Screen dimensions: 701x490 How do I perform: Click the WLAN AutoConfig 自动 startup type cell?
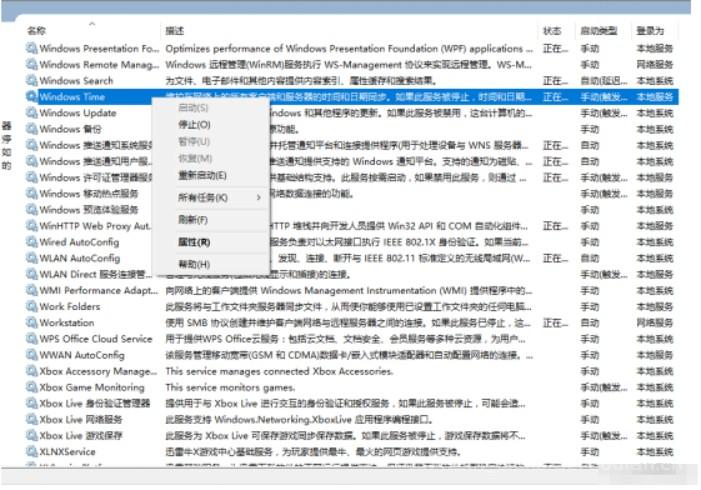589,258
